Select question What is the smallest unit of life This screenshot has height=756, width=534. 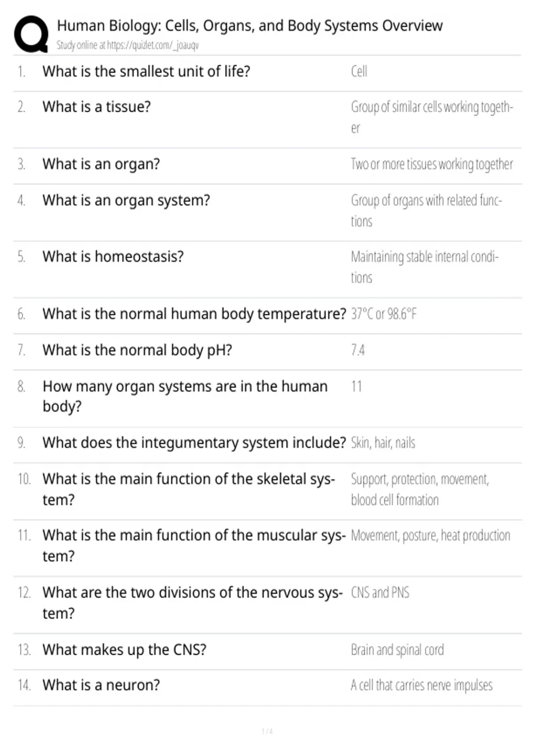pos(146,71)
